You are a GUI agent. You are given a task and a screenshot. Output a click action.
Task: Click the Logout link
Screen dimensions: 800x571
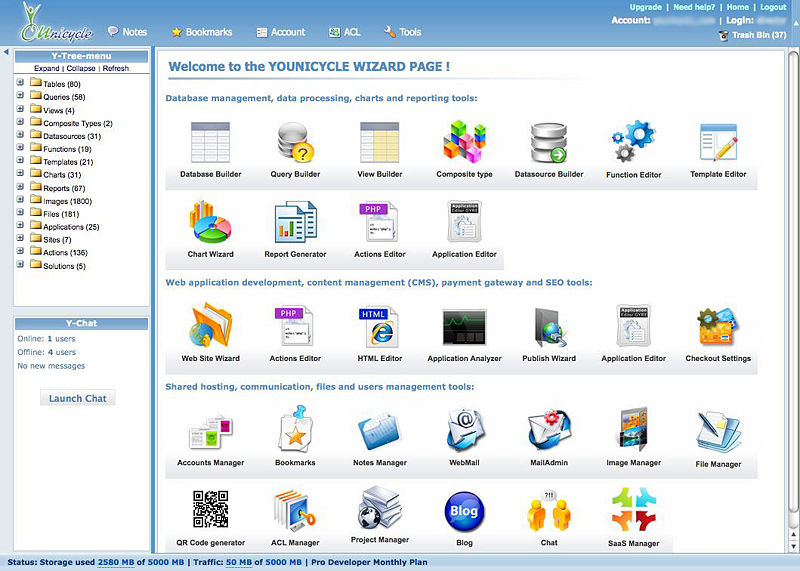(x=773, y=7)
